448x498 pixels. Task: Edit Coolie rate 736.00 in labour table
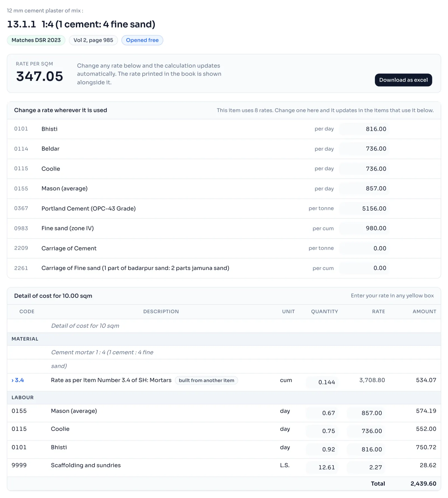point(366,431)
